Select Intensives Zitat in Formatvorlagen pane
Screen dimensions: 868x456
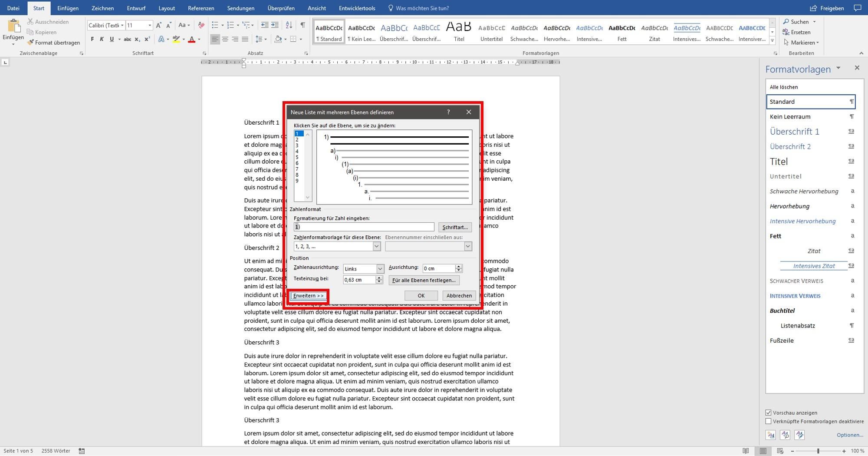[811, 266]
